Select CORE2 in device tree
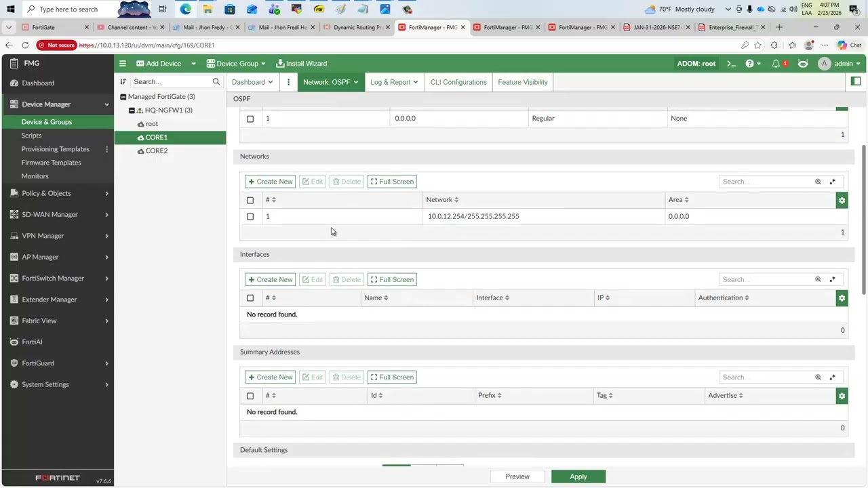The width and height of the screenshot is (868, 488). tap(157, 151)
